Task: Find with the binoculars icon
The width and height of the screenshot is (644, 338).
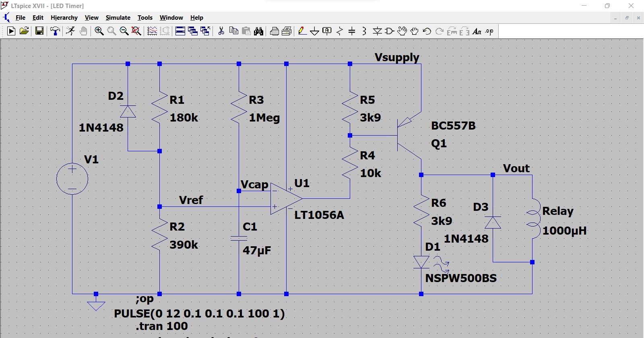Action: tap(258, 31)
